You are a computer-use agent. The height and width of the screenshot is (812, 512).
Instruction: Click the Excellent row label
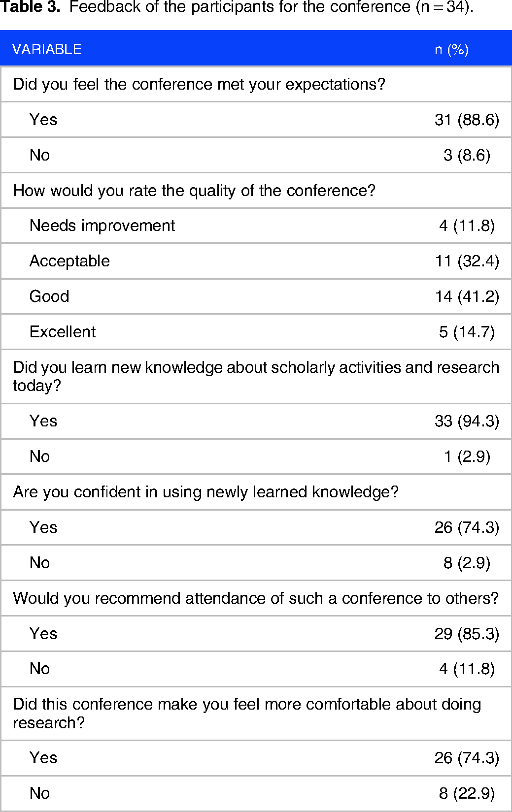(63, 332)
